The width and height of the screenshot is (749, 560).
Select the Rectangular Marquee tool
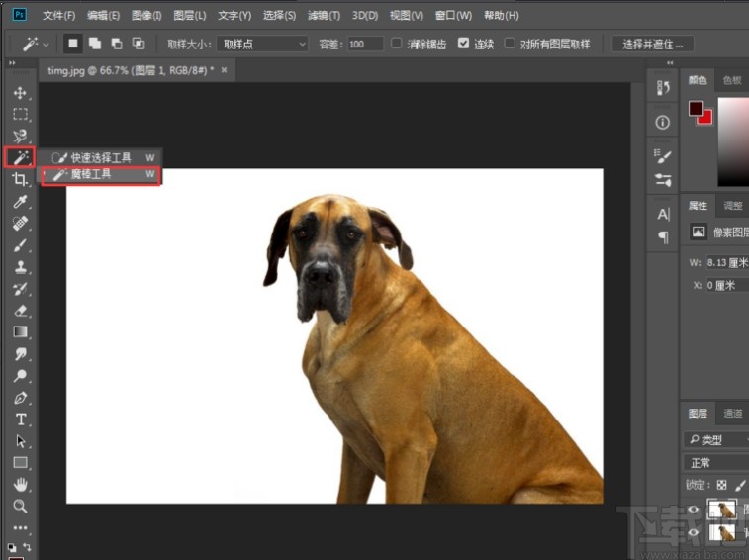tap(20, 115)
